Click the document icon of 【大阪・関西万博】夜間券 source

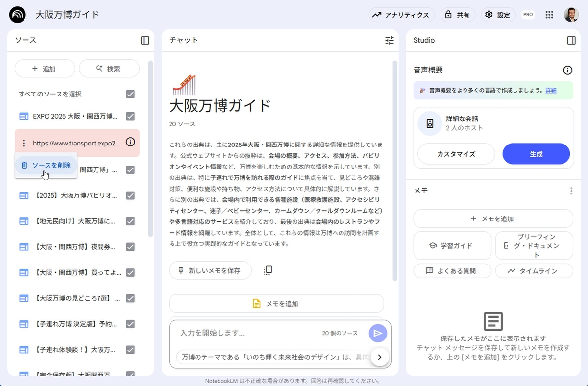coord(24,247)
